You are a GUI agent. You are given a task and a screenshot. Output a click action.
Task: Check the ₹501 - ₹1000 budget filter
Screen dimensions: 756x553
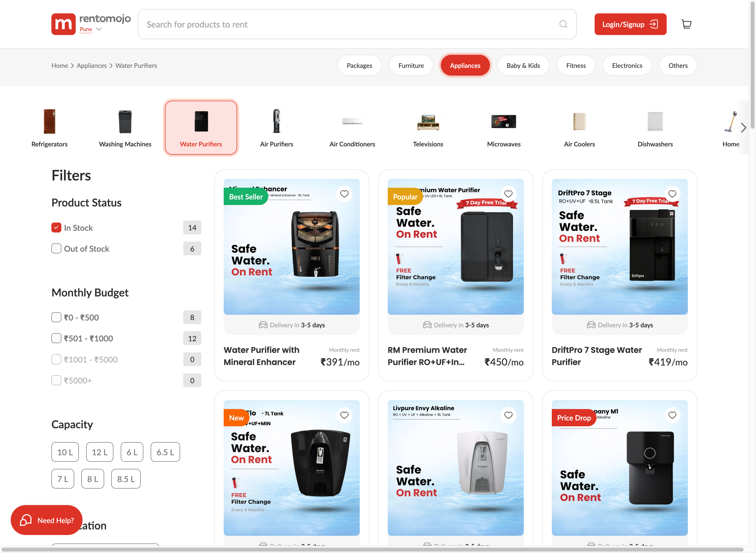pos(56,338)
